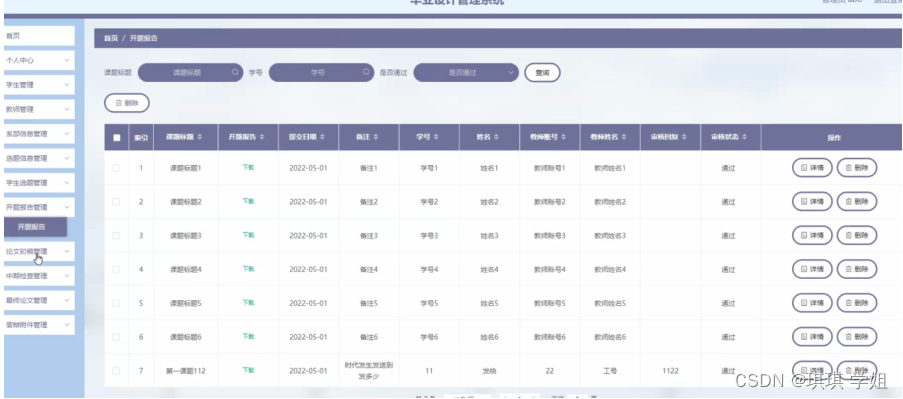Check the box for row 课题标题5
903x399 pixels.
point(116,303)
